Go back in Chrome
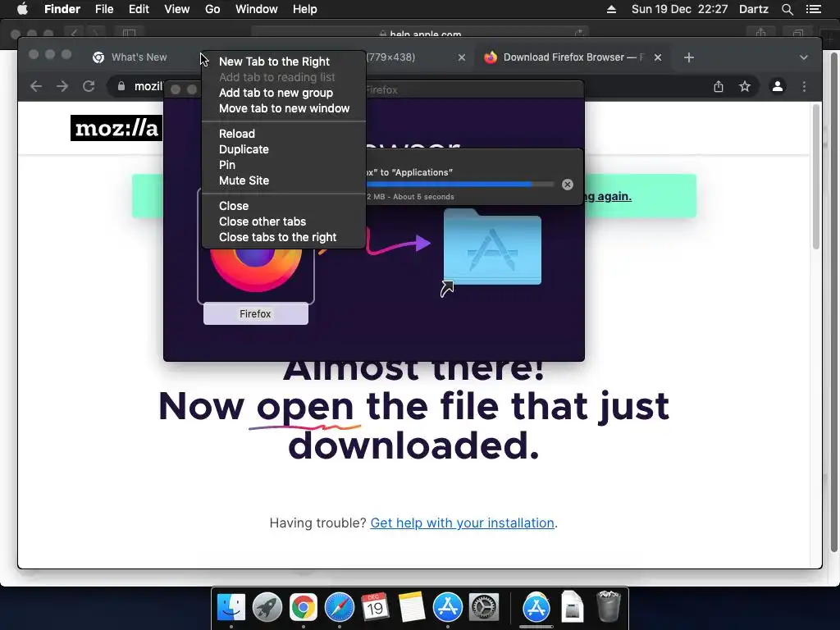This screenshot has width=840, height=630. [36, 86]
